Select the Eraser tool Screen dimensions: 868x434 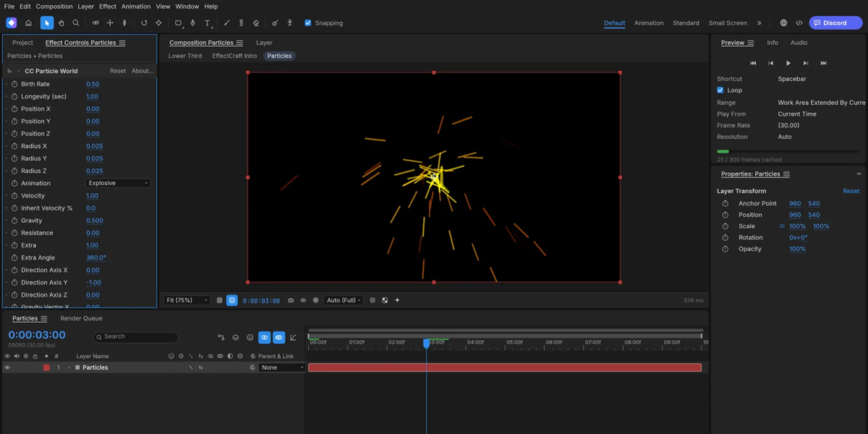click(x=256, y=23)
